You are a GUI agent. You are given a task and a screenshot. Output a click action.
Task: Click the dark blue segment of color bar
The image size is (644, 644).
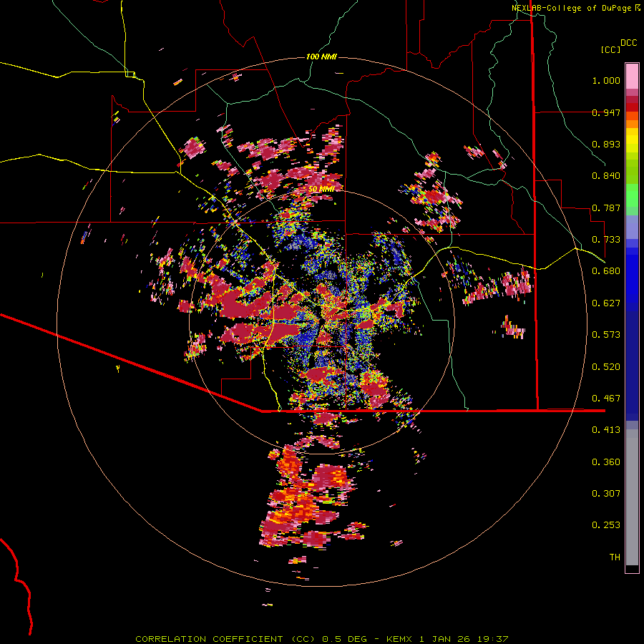pyautogui.click(x=632, y=366)
